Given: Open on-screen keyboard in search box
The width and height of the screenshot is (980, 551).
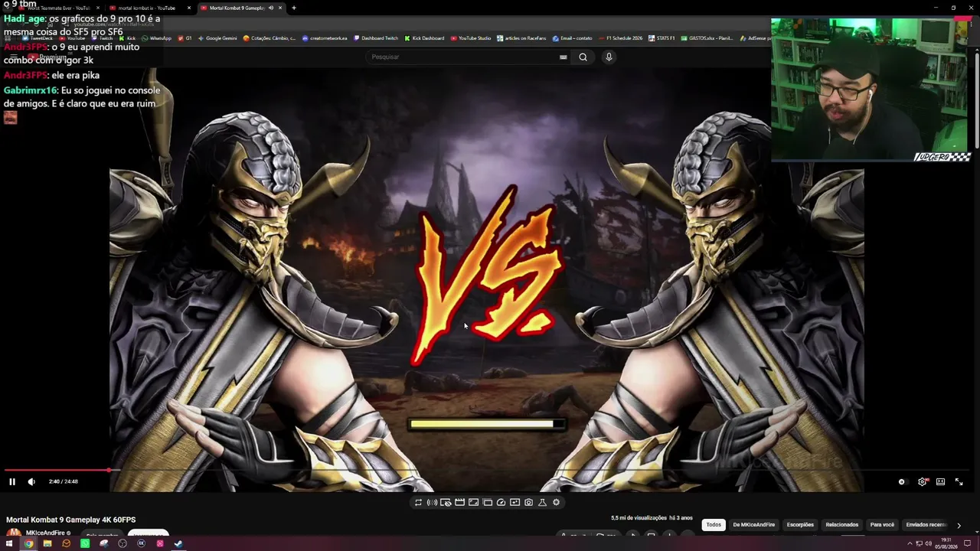Looking at the screenshot, I should pos(563,57).
